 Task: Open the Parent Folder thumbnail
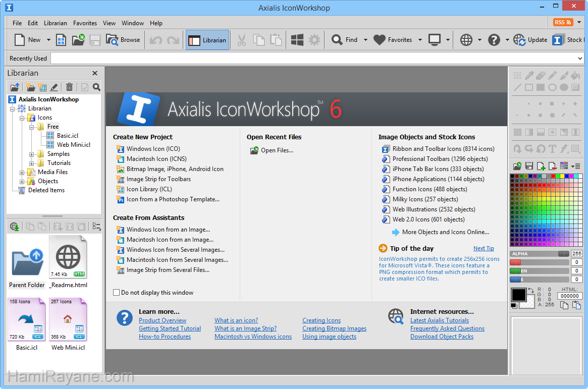pyautogui.click(x=27, y=262)
